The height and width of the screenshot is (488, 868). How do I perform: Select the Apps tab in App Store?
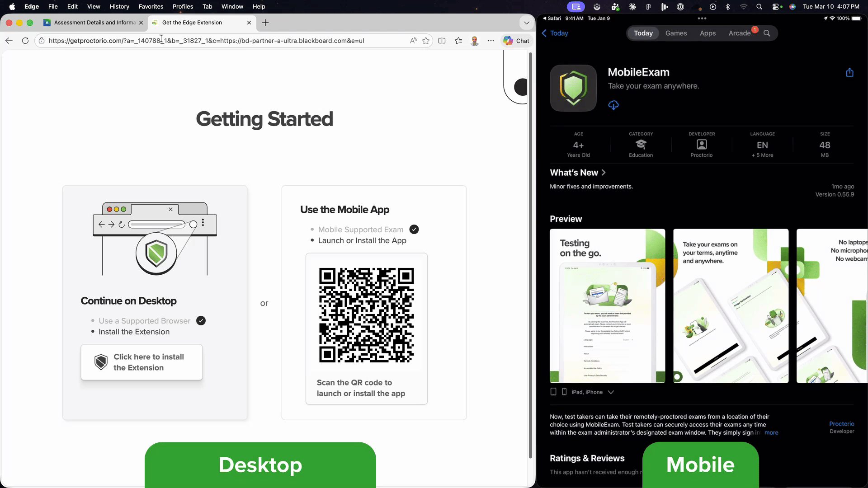708,33
